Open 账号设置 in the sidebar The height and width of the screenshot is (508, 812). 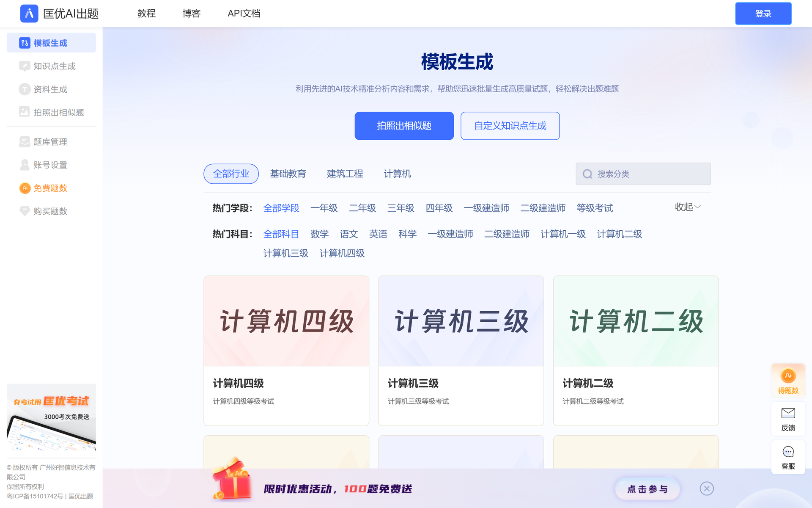[x=51, y=165]
